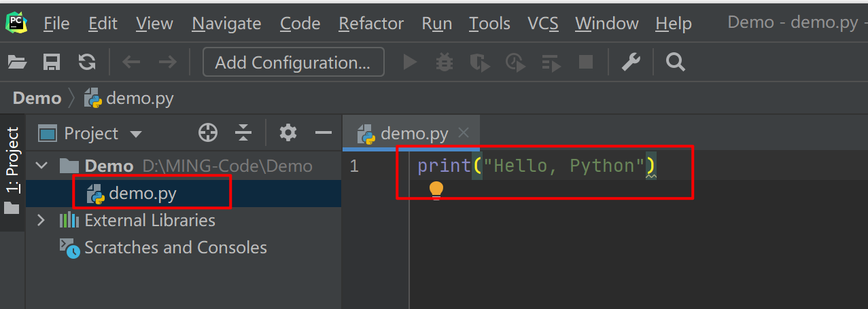Hide the Project panel with minus icon

[323, 133]
